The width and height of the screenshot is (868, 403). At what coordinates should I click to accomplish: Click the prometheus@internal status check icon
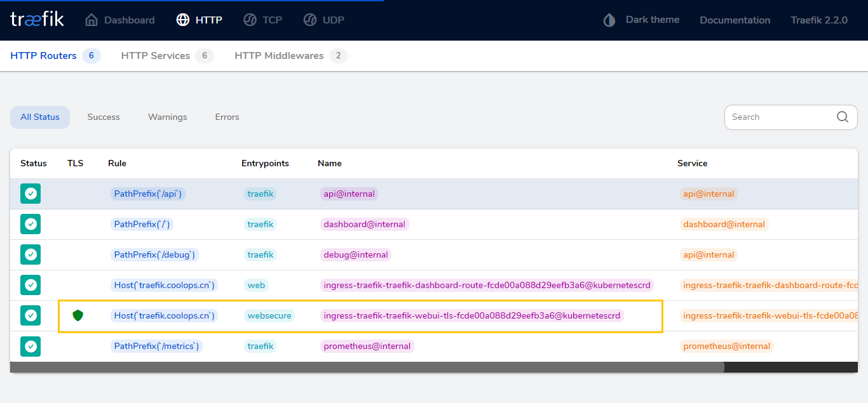31,346
